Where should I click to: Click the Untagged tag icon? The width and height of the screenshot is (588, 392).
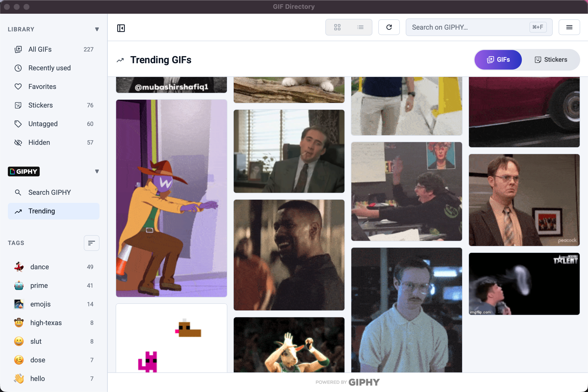[x=18, y=124]
